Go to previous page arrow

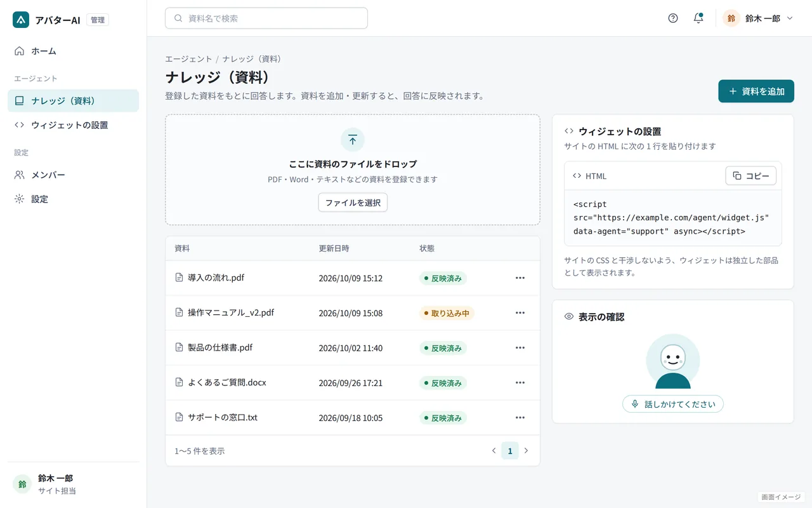click(494, 451)
